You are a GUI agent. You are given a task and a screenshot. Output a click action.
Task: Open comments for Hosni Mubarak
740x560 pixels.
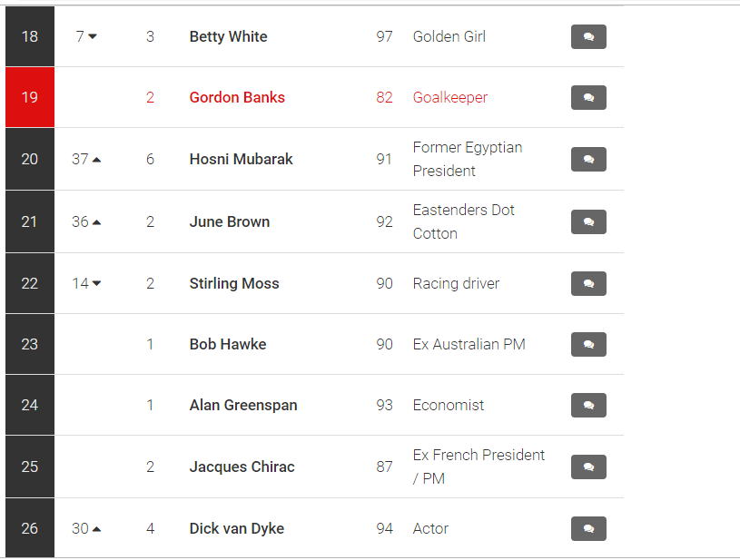point(588,160)
